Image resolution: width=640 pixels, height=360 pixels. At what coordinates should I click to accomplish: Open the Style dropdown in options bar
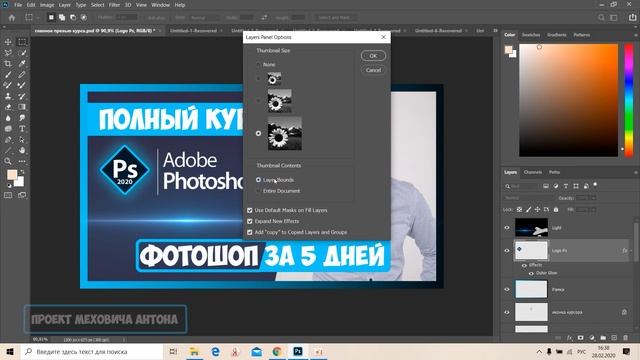[204, 18]
